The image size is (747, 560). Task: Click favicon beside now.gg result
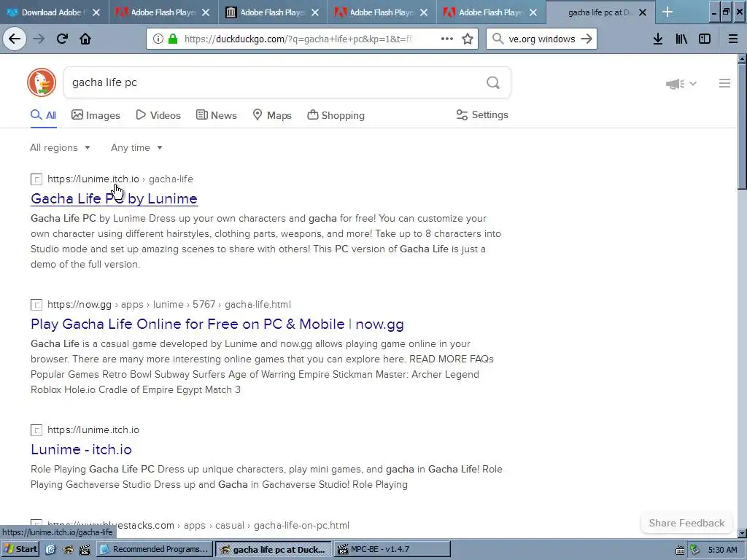click(x=36, y=304)
